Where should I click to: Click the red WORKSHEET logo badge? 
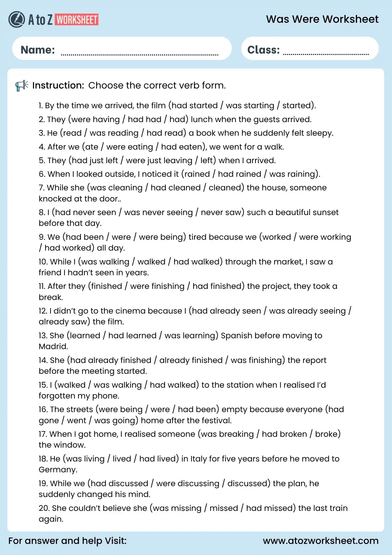(77, 20)
